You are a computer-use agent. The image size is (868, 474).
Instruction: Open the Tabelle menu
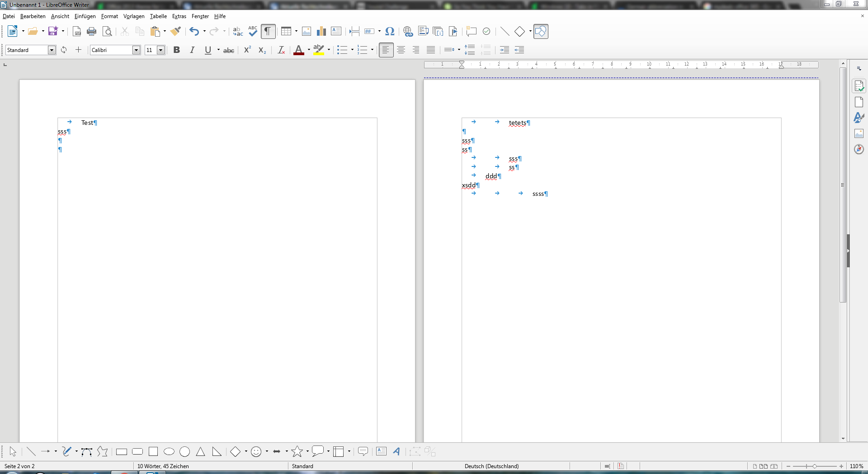point(158,16)
